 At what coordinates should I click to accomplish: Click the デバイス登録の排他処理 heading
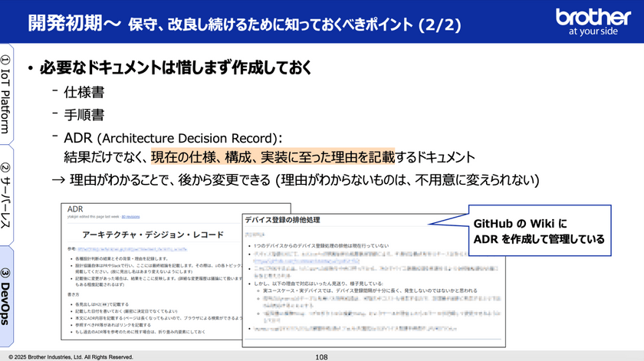coord(282,221)
